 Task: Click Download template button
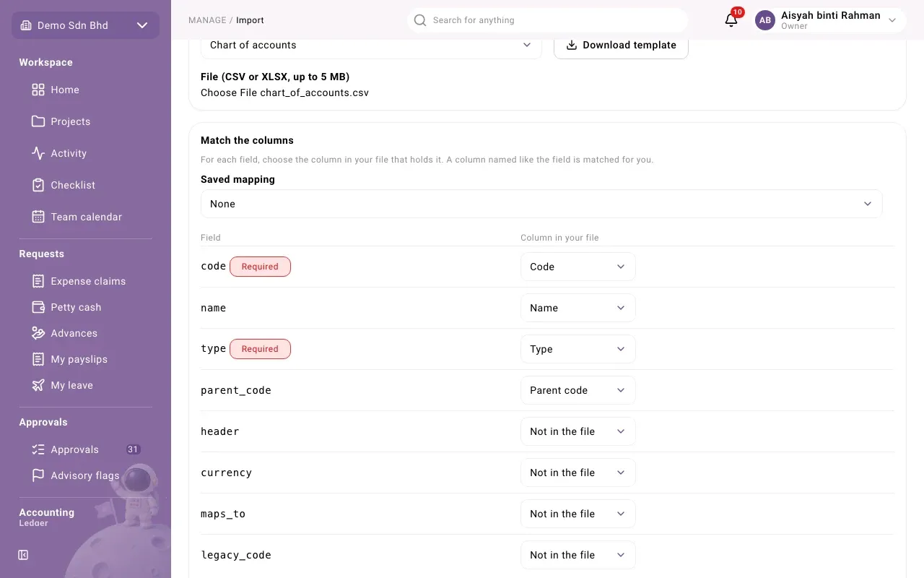(621, 45)
